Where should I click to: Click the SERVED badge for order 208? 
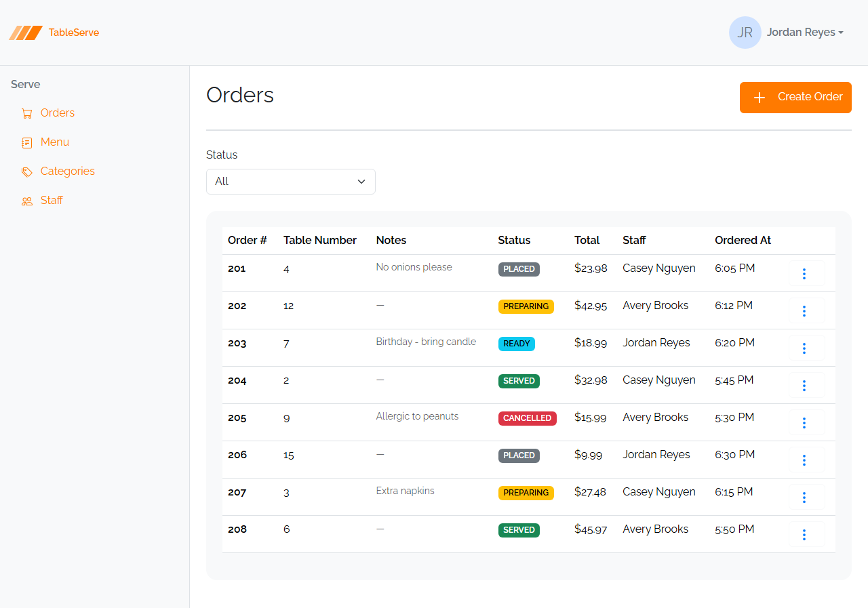point(519,530)
